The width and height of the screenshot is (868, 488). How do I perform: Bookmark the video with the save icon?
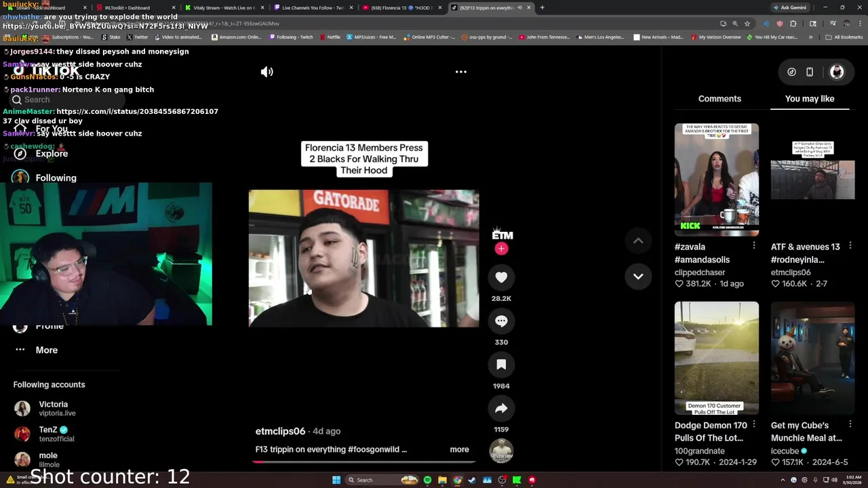pos(501,365)
